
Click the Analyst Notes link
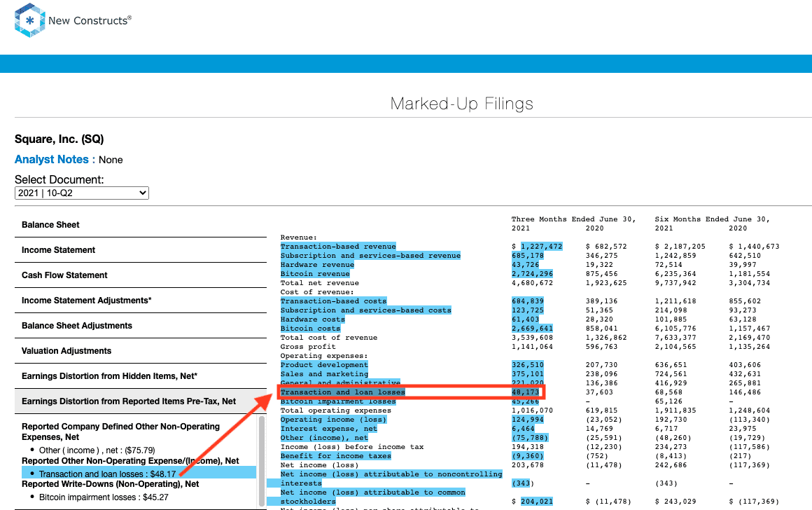tap(51, 160)
